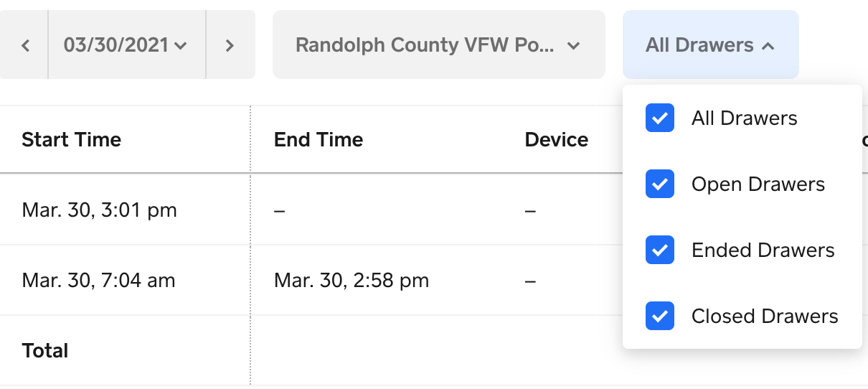Open the drawer started at 7:04 am

pyautogui.click(x=98, y=280)
